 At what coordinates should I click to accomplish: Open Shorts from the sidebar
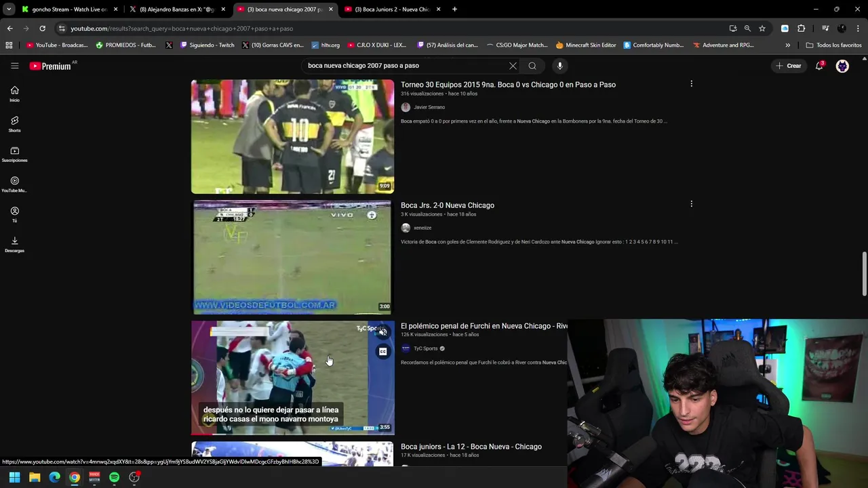point(14,124)
